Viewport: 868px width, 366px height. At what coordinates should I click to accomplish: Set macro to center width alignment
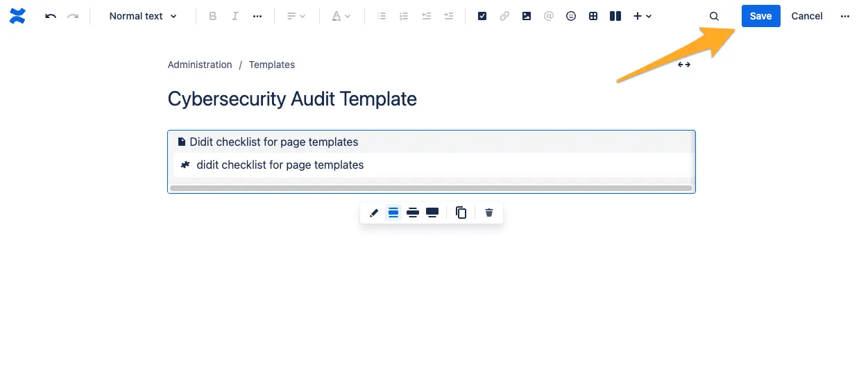pos(393,213)
